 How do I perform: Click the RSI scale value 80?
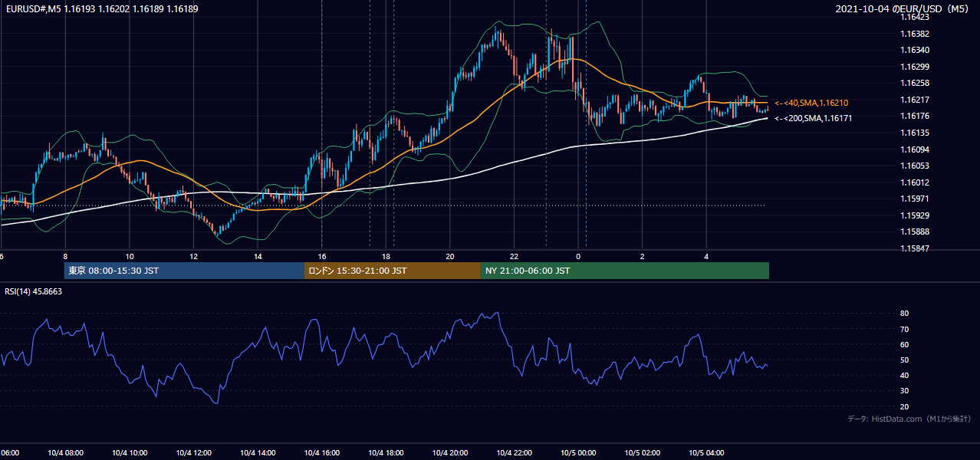point(905,314)
